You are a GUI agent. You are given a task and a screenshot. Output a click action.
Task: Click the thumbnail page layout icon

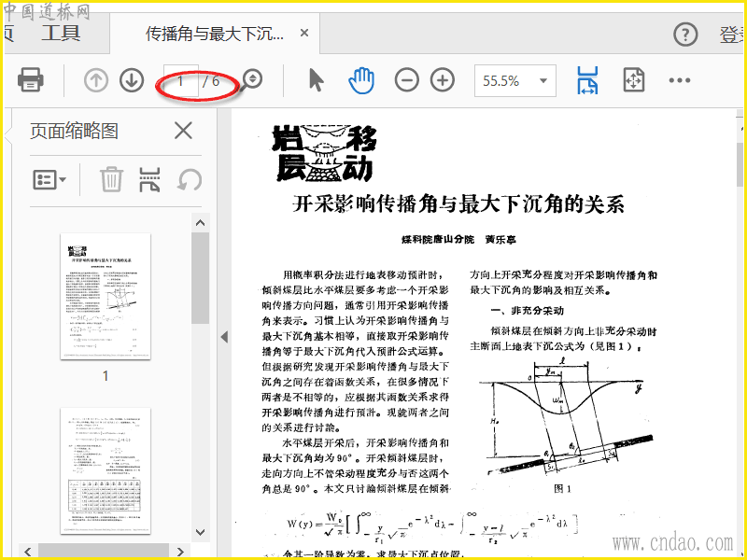[x=149, y=179]
